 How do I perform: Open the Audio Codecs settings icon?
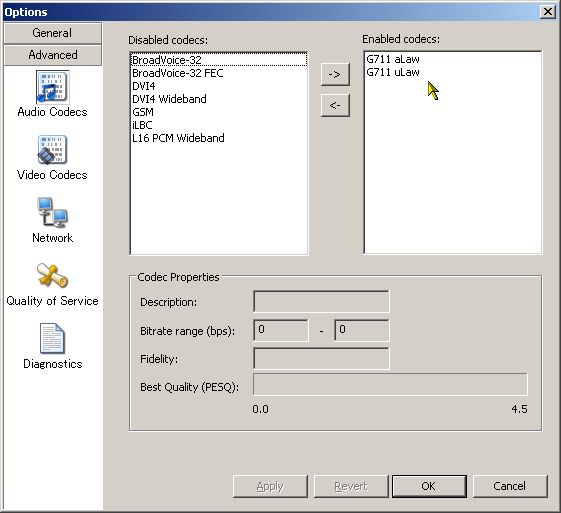click(x=52, y=87)
